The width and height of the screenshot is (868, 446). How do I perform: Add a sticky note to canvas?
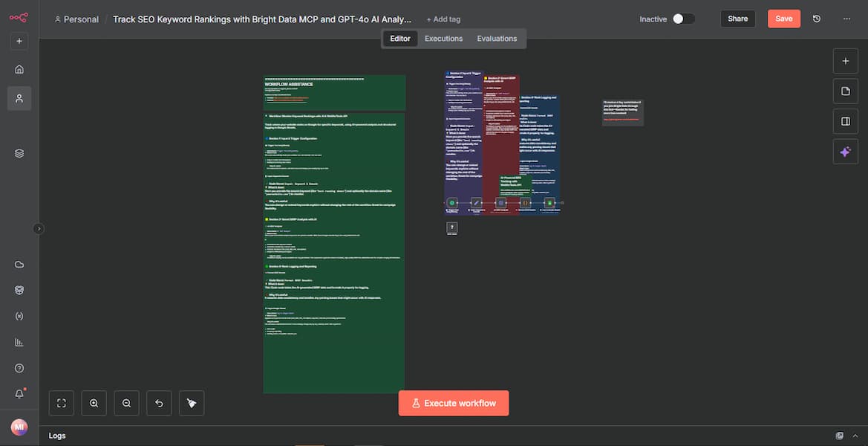845,91
